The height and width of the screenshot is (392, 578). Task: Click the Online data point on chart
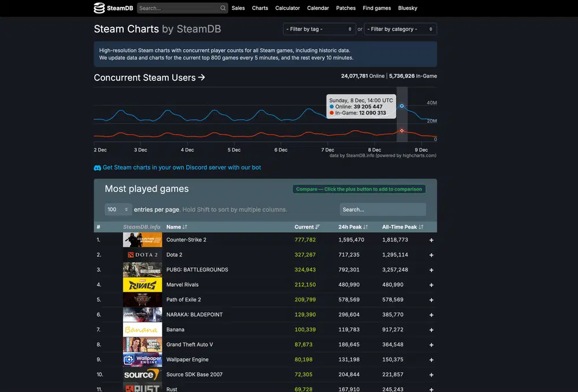pyautogui.click(x=402, y=106)
